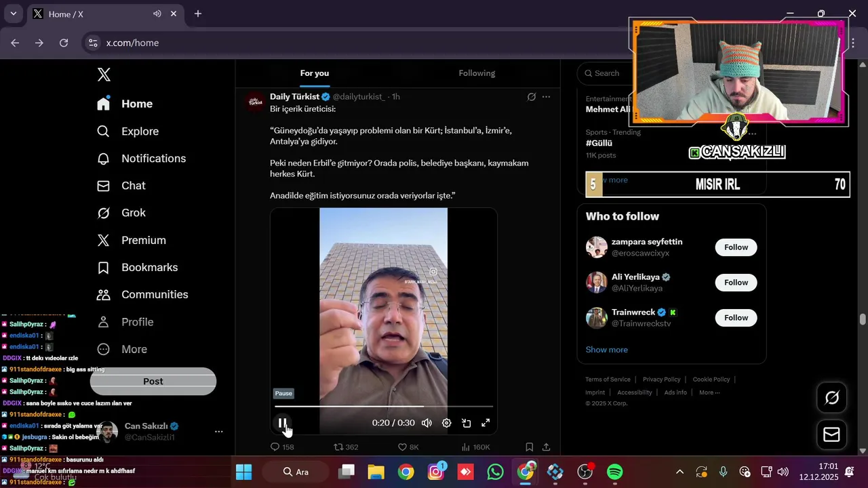Image resolution: width=868 pixels, height=488 pixels.
Task: Click the Search field on X
Action: [x=604, y=73]
